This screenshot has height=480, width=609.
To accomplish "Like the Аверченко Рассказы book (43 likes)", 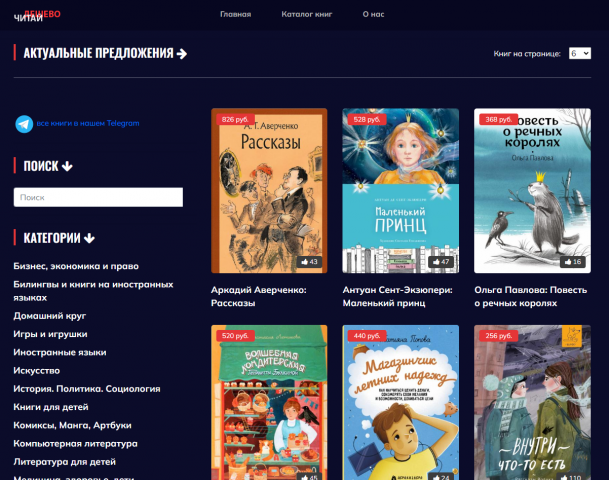I will coord(309,262).
